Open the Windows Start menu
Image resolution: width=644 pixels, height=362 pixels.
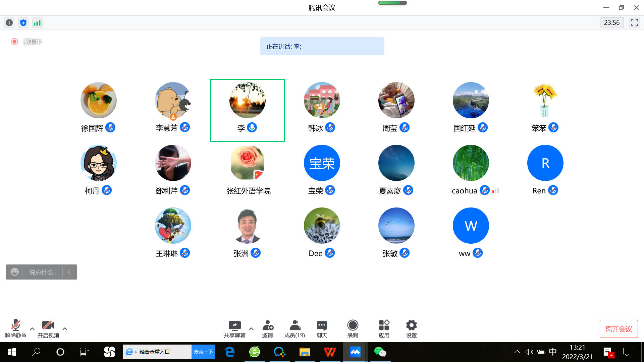tap(12, 352)
